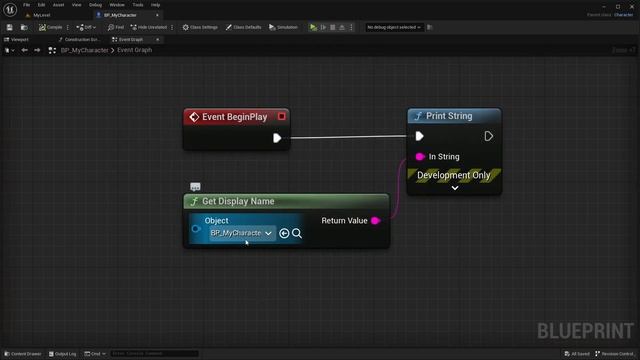Open the Help menu
This screenshot has width=640, height=360.
[x=156, y=5]
